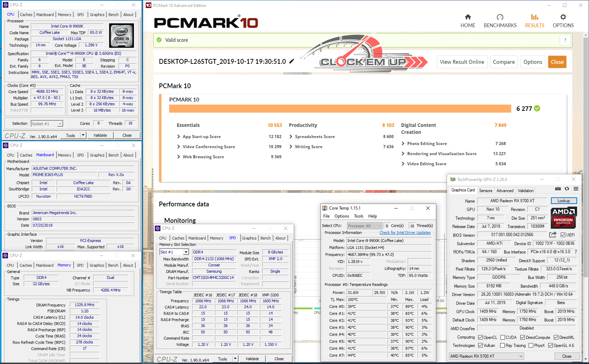Viewport: 589px width, 364px height.
Task: Click the Bus Interface question mark icon
Action: coord(576,252)
